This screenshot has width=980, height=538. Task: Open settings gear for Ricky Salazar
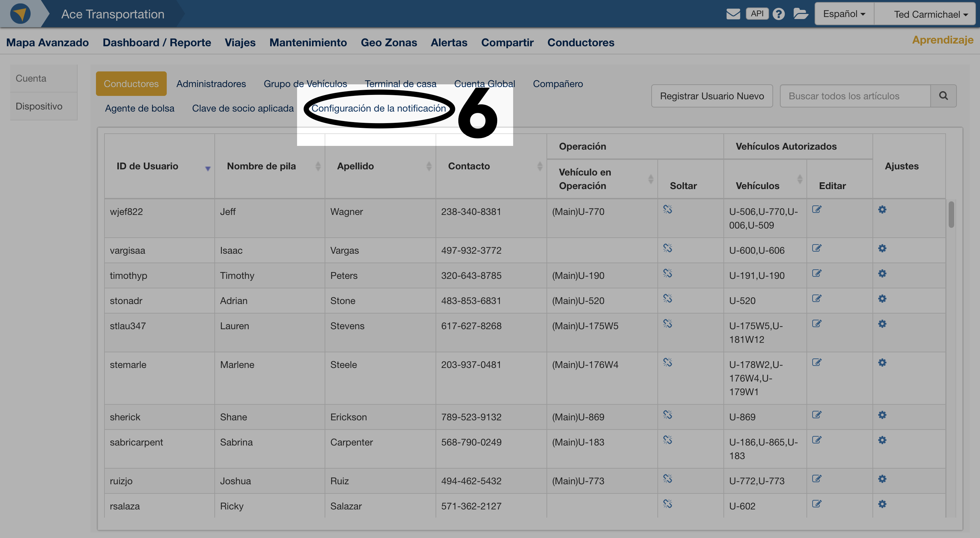coord(882,504)
